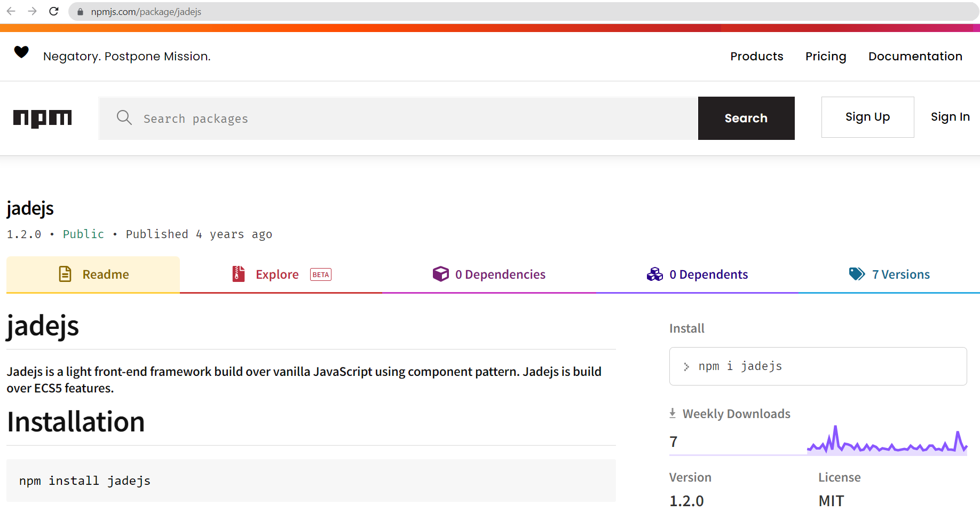Click the Dependencies cube icon
This screenshot has width=980, height=519.
click(441, 273)
